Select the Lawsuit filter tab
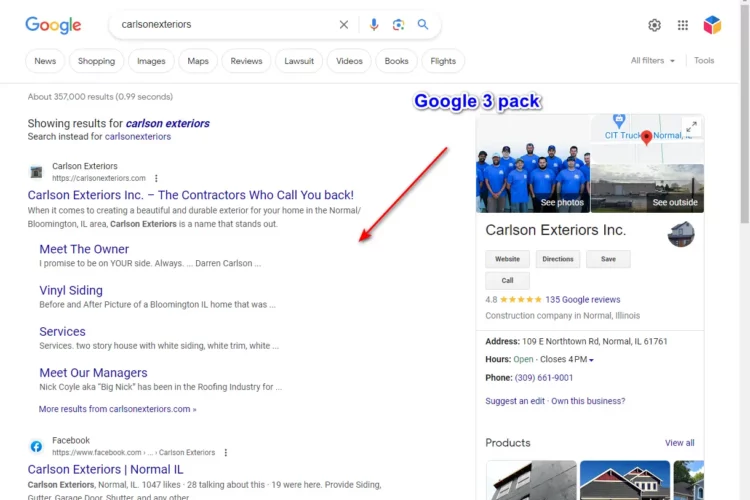This screenshot has width=750, height=500. coord(299,61)
